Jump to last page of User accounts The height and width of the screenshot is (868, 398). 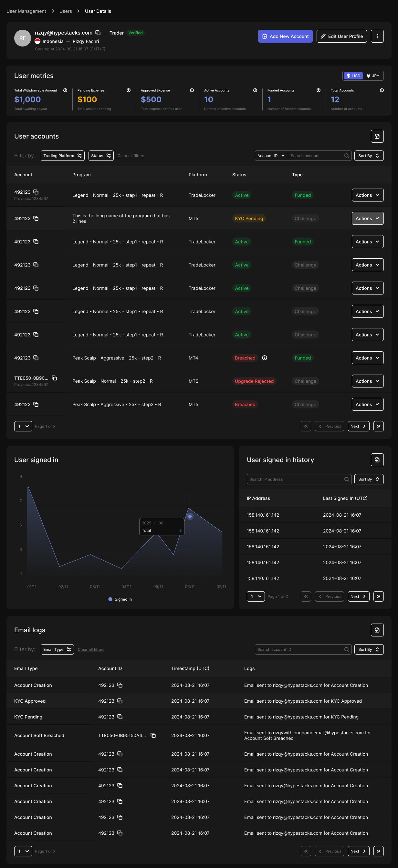coord(378,426)
